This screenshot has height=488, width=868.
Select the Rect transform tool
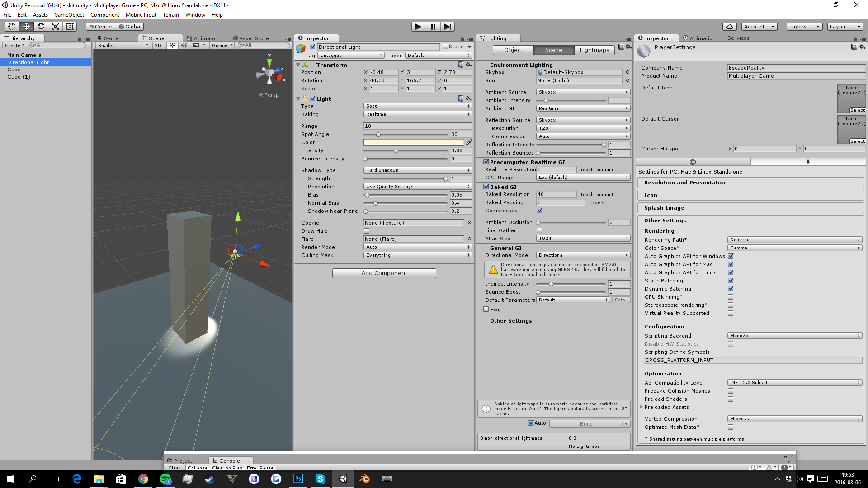click(70, 27)
